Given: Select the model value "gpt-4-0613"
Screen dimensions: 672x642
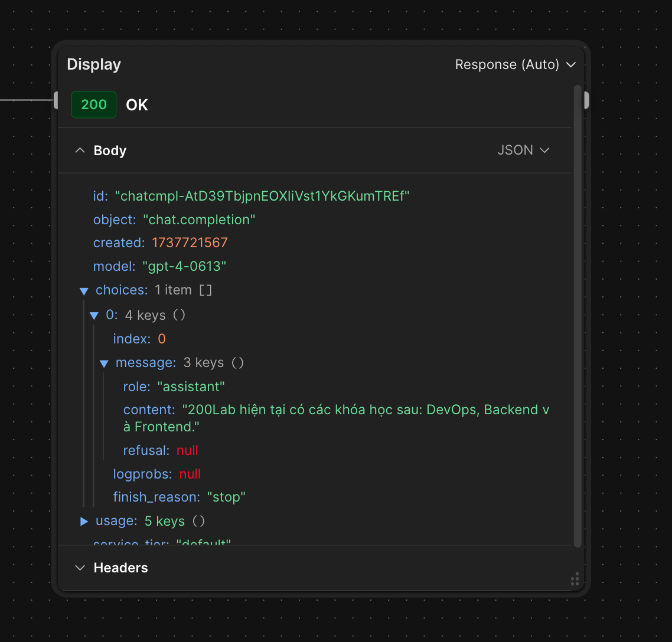Looking at the screenshot, I should pyautogui.click(x=184, y=267).
